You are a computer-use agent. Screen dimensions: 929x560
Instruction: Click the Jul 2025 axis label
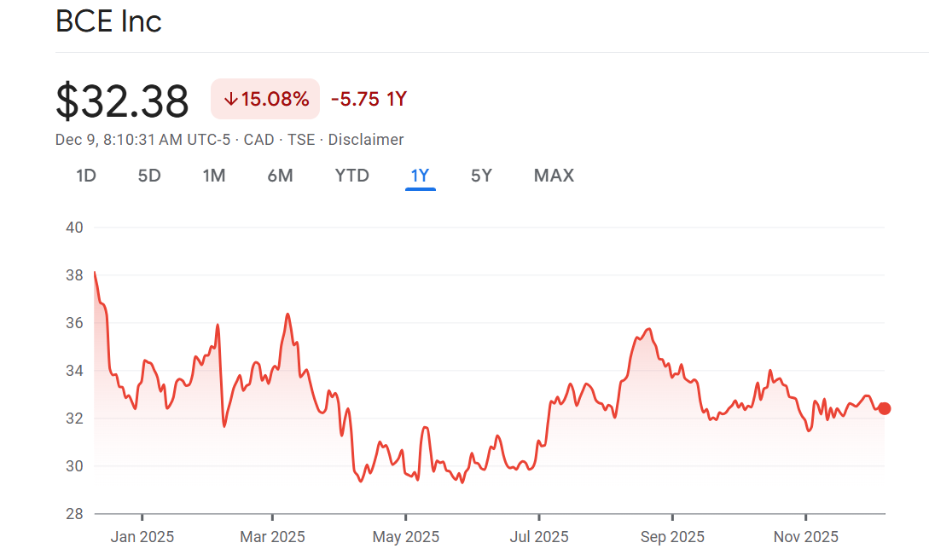point(538,537)
